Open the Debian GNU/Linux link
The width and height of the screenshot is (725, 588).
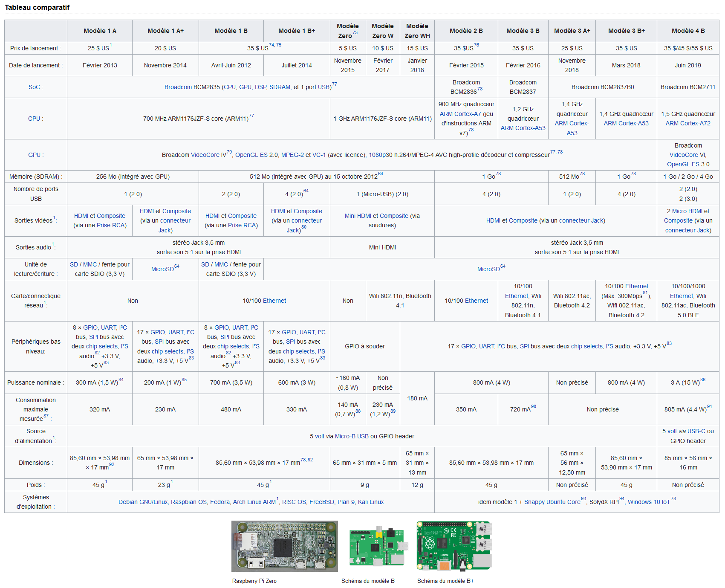point(143,502)
